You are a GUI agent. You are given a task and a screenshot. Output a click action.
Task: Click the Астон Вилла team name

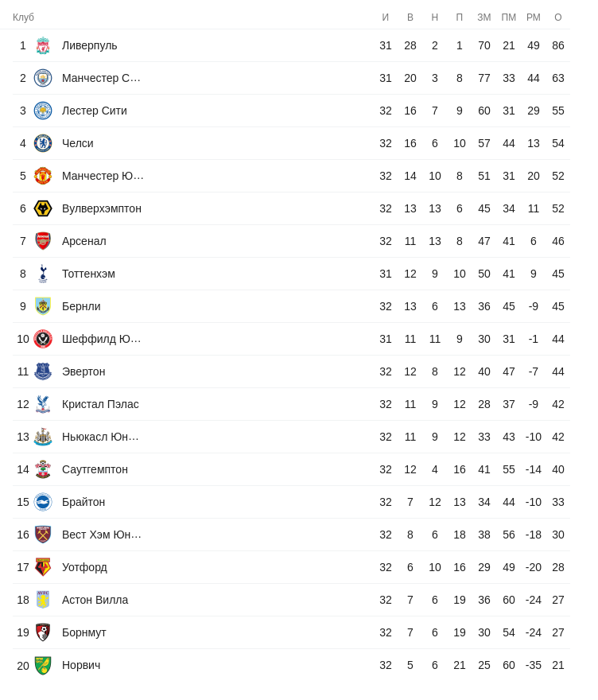[95, 600]
